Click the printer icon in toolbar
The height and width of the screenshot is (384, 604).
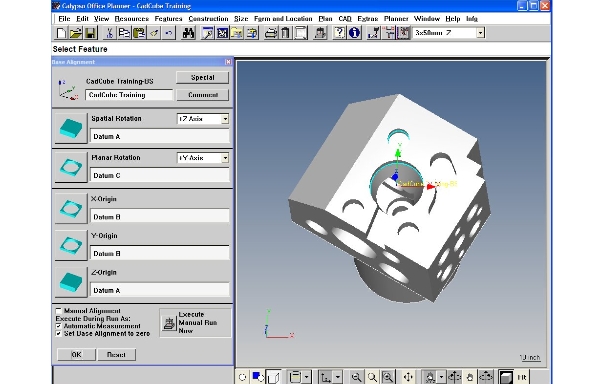pyautogui.click(x=271, y=33)
